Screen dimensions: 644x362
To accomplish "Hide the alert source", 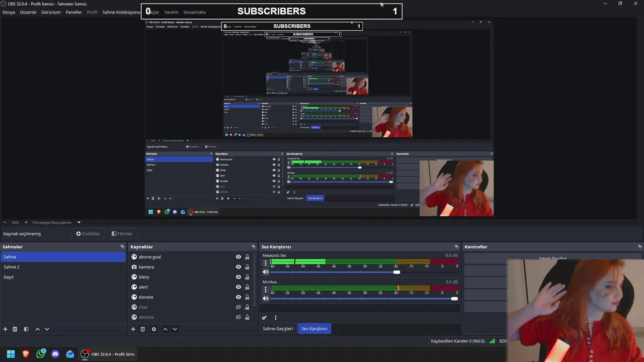I will coord(238,287).
